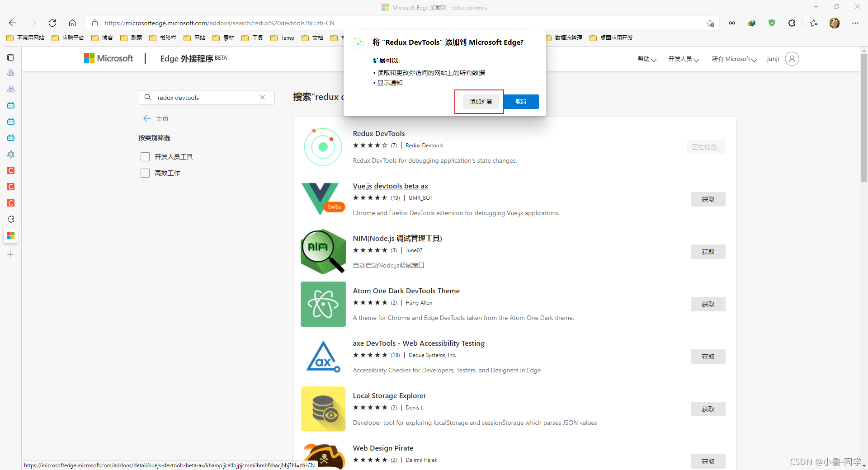Open the 数据流管理 bookmarks folder
The width and height of the screenshot is (868, 470).
click(564, 38)
